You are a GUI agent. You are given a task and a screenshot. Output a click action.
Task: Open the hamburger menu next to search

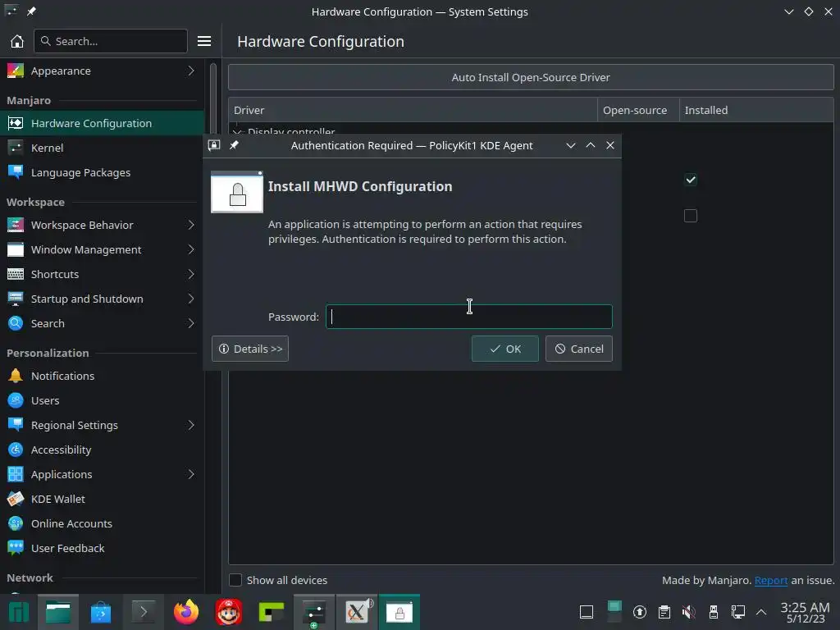pyautogui.click(x=204, y=41)
